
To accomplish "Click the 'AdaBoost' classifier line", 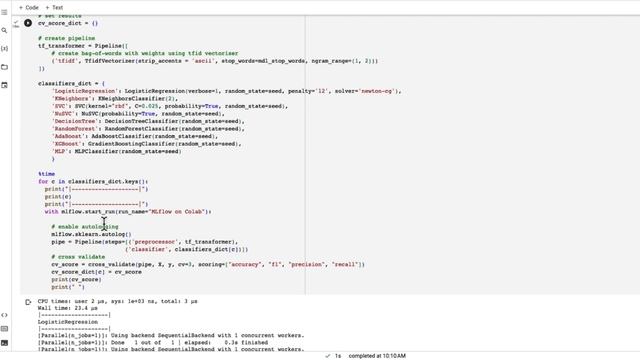I will point(135,136).
